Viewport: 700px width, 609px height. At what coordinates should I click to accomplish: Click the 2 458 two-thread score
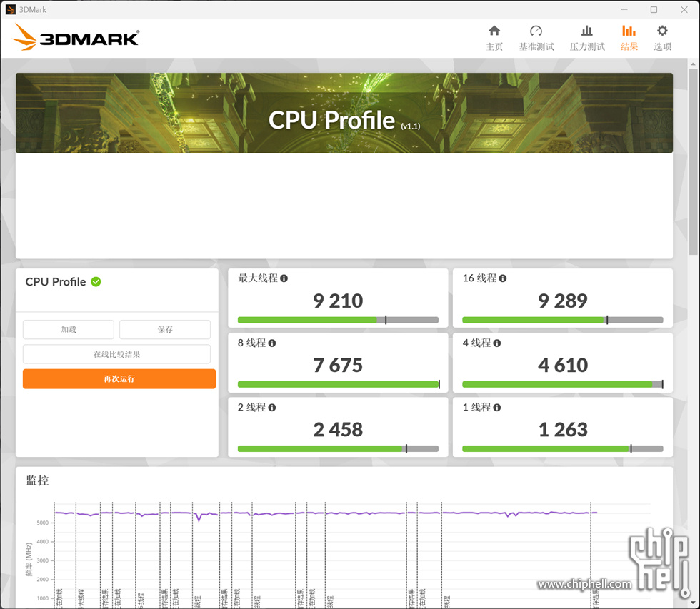coord(338,430)
